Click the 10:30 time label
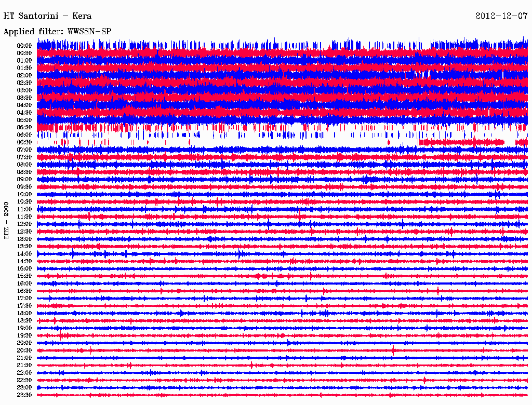532x405 pixels. 24,202
